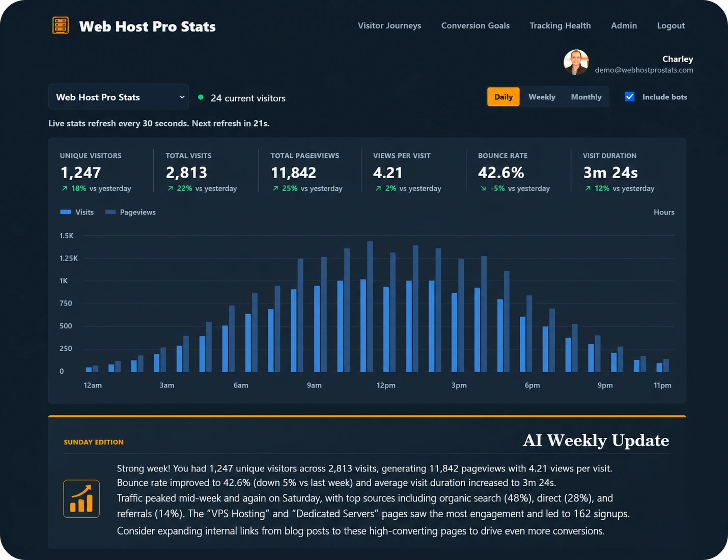728x560 pixels.
Task: Go to the Admin page
Action: pyautogui.click(x=624, y=25)
